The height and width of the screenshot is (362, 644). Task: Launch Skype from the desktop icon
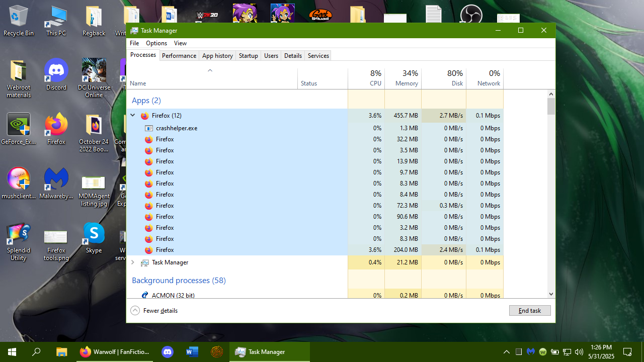(94, 237)
